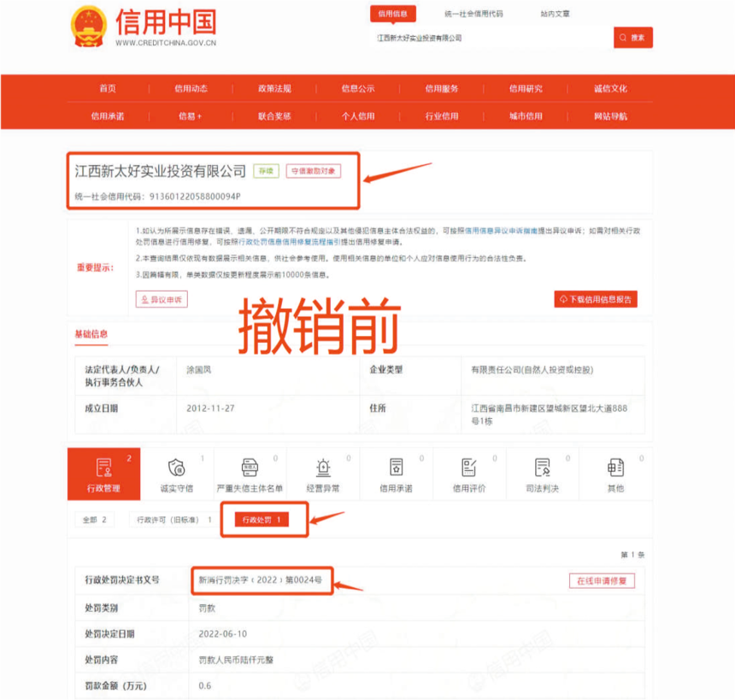Open 诚信文化 in the navigation bar
Viewport: 735px width, 700px height.
click(610, 89)
